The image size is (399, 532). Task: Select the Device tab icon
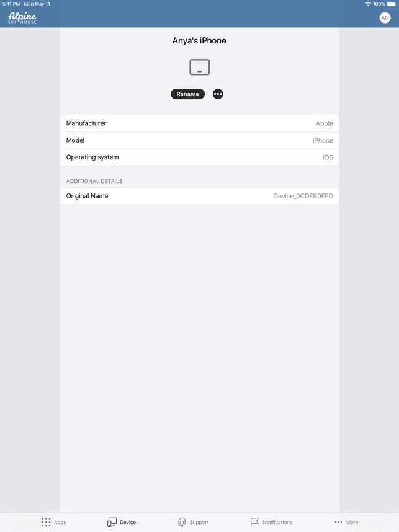112,522
